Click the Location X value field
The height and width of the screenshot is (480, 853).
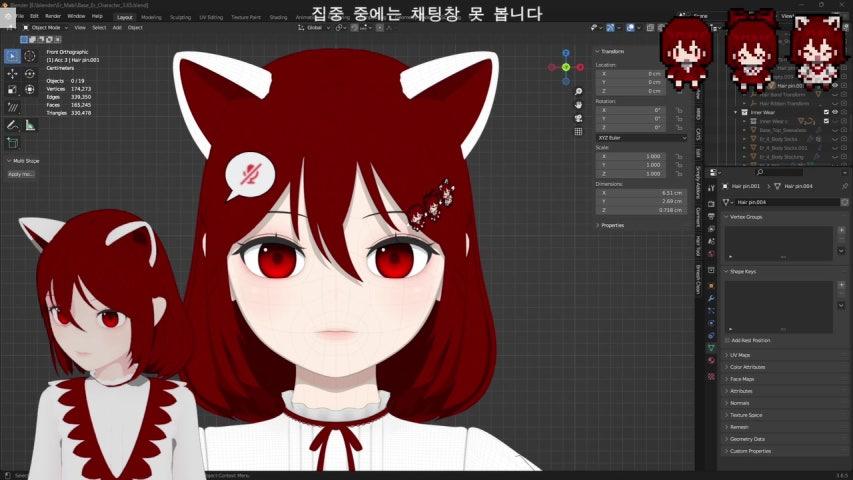click(x=641, y=73)
